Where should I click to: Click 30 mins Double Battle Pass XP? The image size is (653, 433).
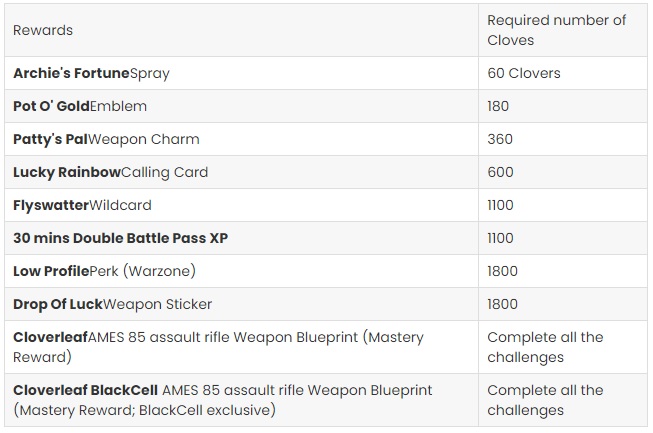120,238
